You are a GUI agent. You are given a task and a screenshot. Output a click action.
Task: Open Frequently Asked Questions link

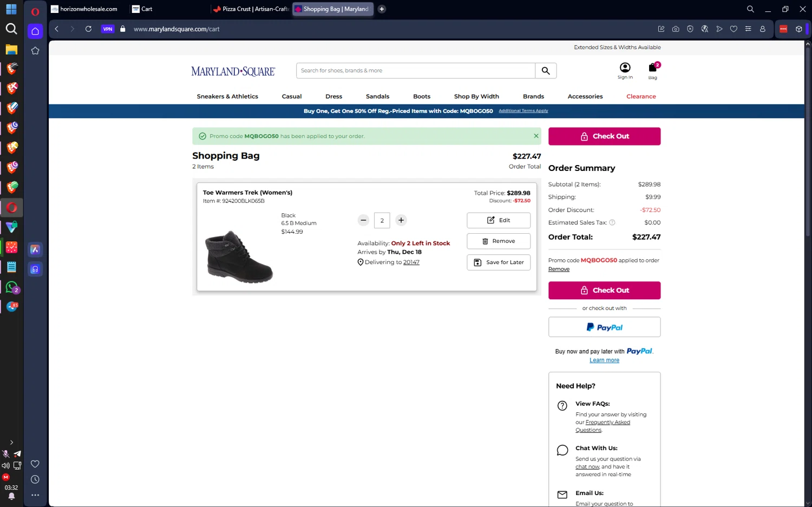point(603,426)
